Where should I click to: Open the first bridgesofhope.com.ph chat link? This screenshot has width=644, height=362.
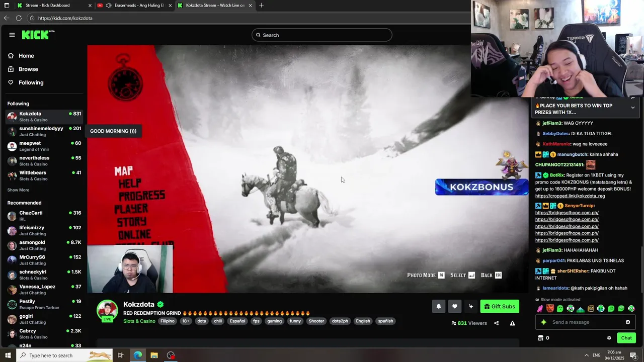[x=567, y=213]
